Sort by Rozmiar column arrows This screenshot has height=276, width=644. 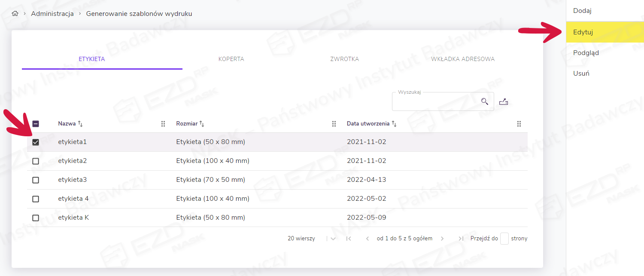202,124
